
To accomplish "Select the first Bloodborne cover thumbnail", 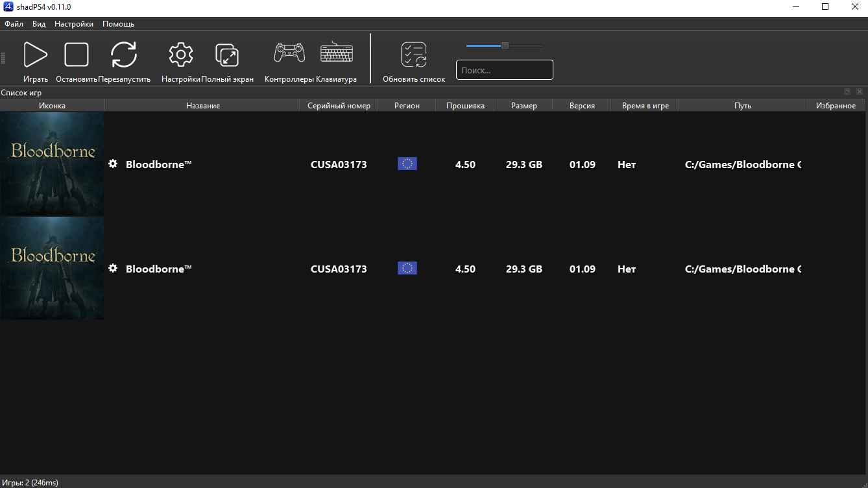I will [x=52, y=164].
